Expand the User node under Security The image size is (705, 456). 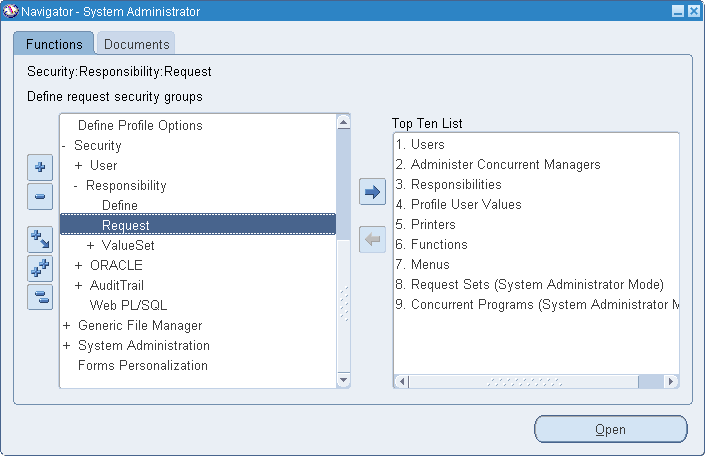click(x=78, y=165)
